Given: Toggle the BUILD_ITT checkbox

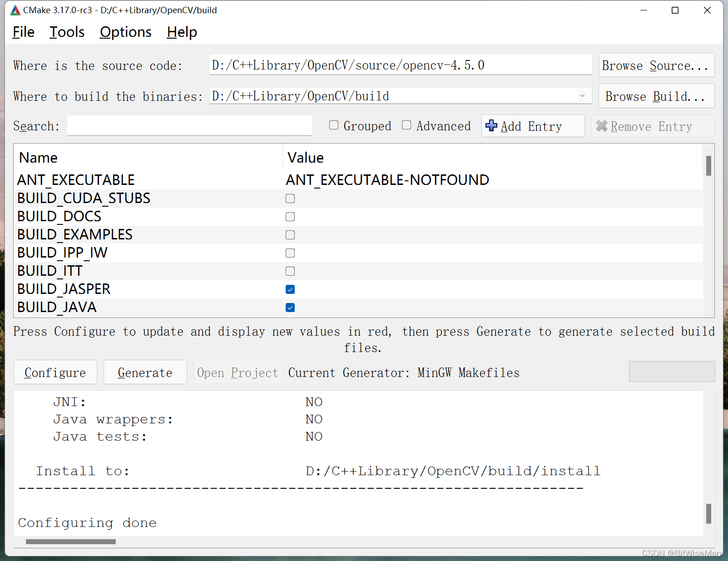Looking at the screenshot, I should [x=290, y=271].
